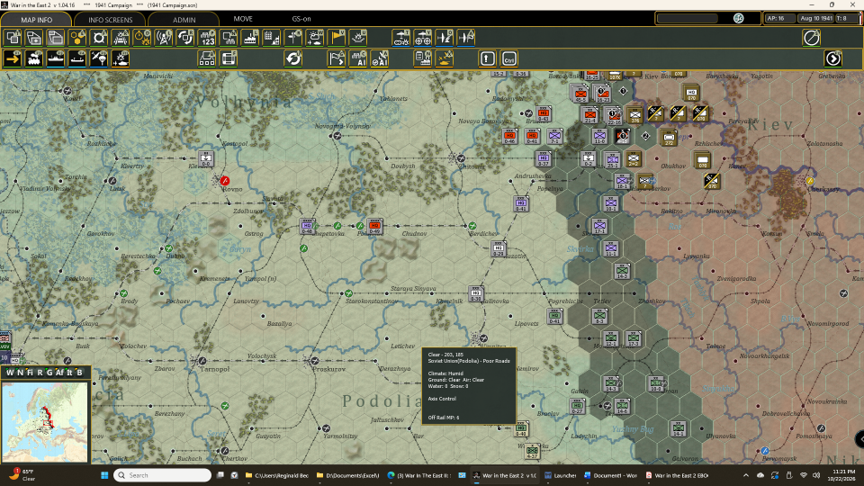864x486 pixels.
Task: Click the Europe minimap thumbnail
Action: coord(45,422)
